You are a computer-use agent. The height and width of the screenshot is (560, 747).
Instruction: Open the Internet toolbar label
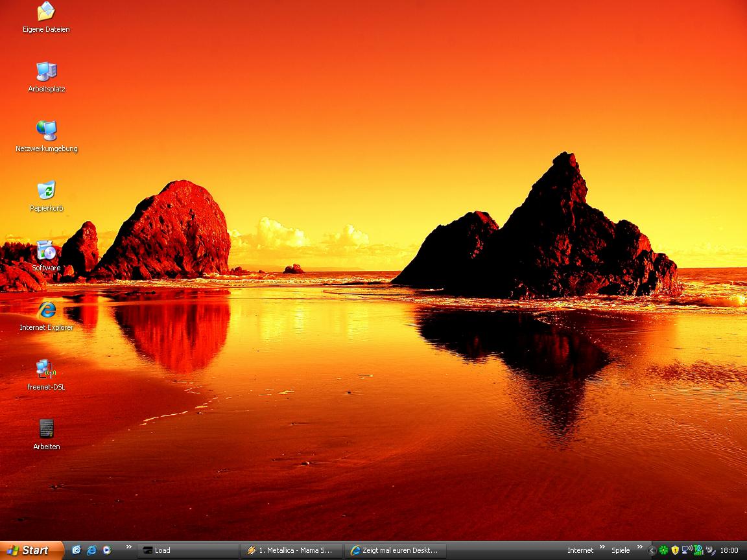click(580, 550)
